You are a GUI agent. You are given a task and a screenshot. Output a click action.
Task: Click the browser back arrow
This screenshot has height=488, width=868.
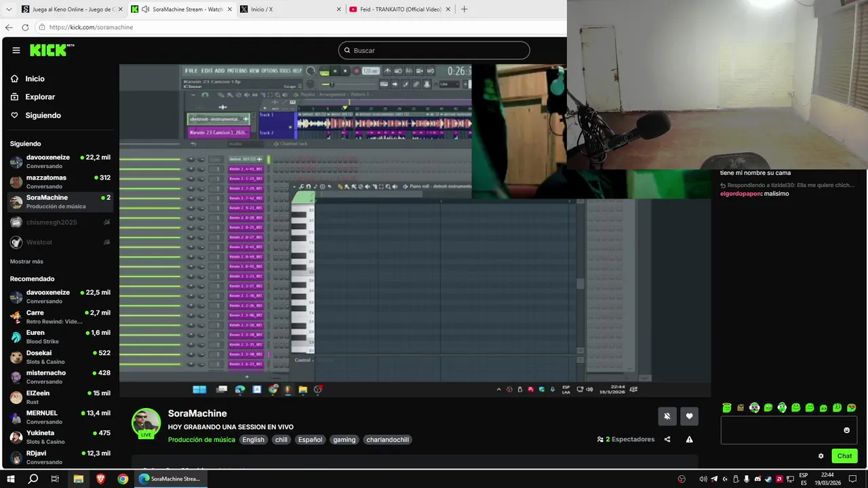pos(9,27)
